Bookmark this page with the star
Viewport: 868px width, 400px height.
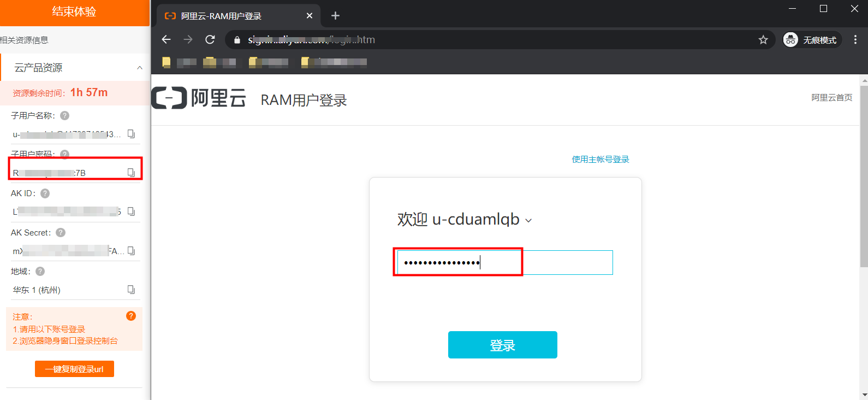point(763,40)
